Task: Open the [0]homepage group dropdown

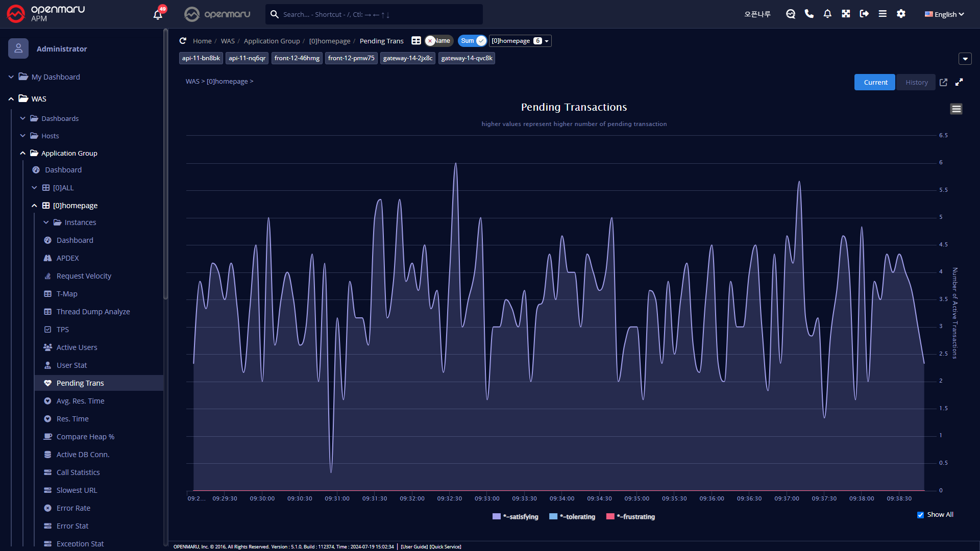Action: point(520,41)
